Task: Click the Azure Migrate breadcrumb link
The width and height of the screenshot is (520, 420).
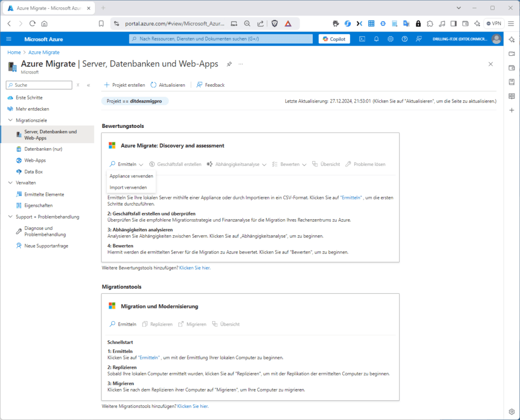Action: coord(44,52)
